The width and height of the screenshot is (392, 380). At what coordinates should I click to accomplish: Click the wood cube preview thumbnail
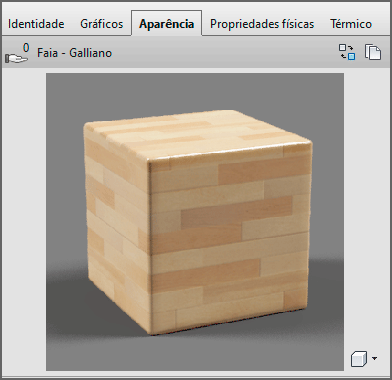click(x=195, y=222)
